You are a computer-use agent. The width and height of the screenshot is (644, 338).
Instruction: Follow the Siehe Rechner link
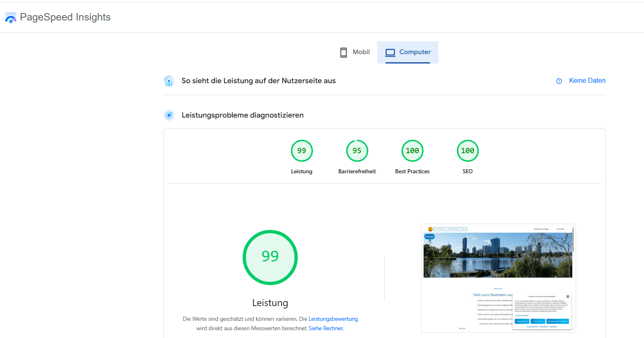click(x=326, y=328)
